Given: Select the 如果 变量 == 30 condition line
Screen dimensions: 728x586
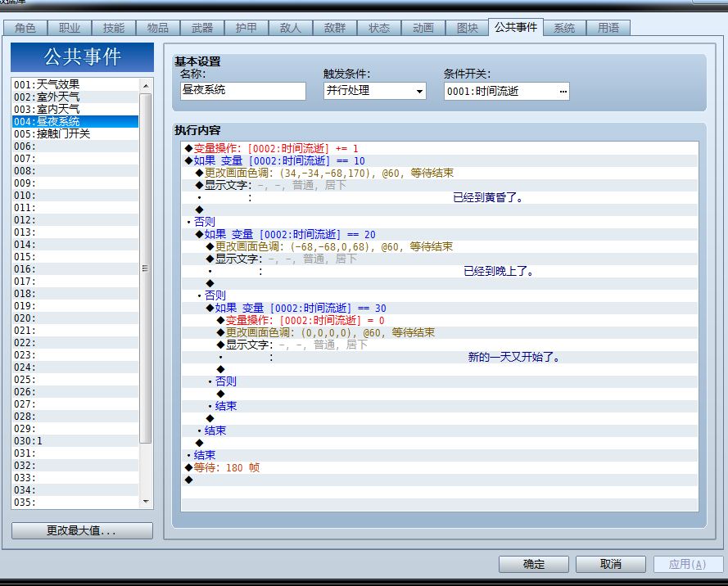Looking at the screenshot, I should pos(439,308).
